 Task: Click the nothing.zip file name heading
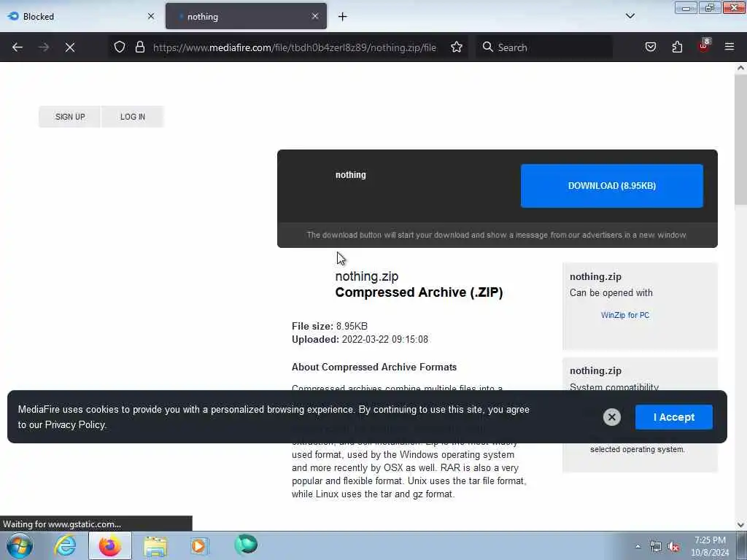coord(366,276)
